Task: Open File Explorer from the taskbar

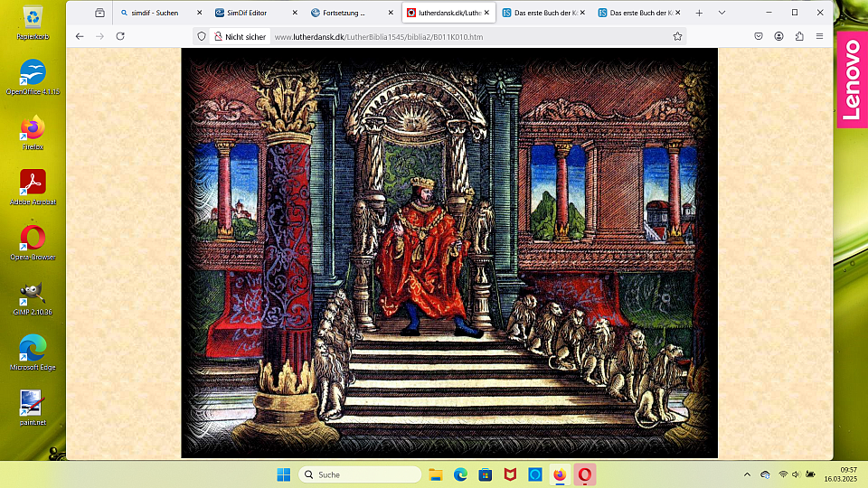Action: coord(436,474)
